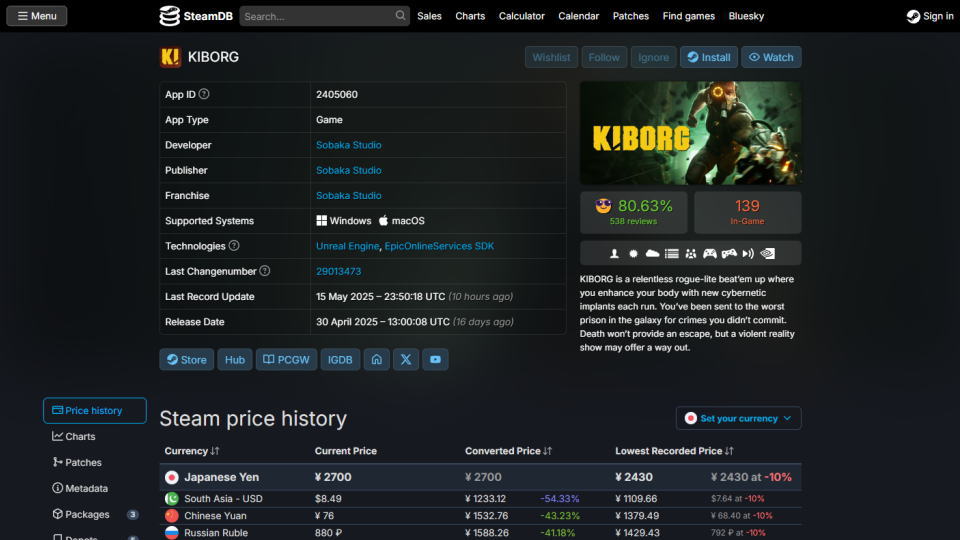The width and height of the screenshot is (960, 540).
Task: Sign in through Steam
Action: pyautogui.click(x=930, y=16)
